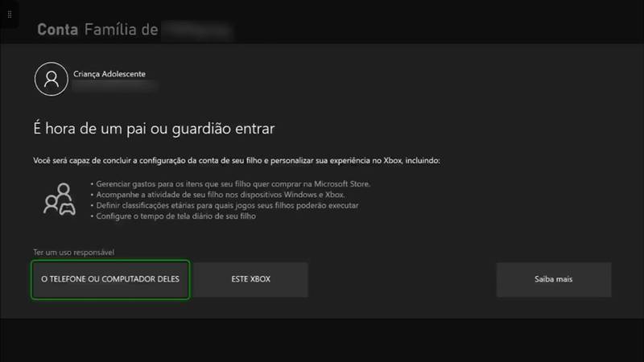Click the Família de header text
This screenshot has height=362, width=644.
click(x=122, y=30)
